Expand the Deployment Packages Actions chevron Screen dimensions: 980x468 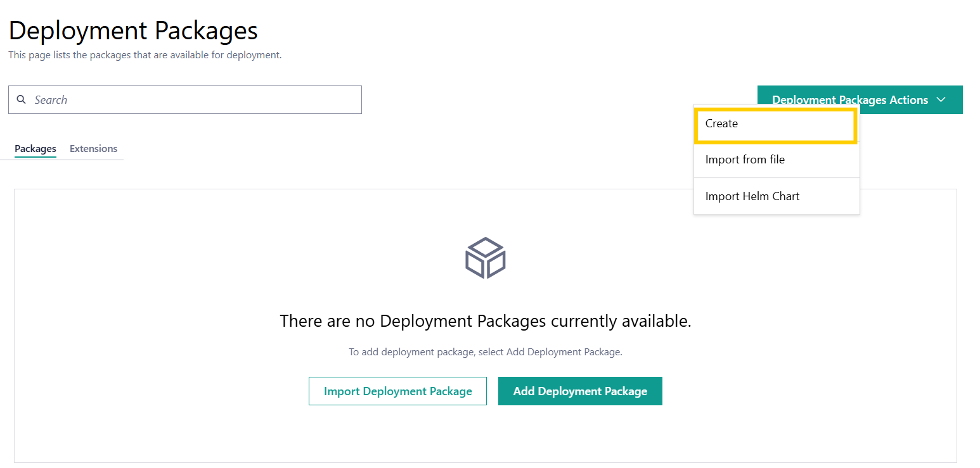coord(941,100)
